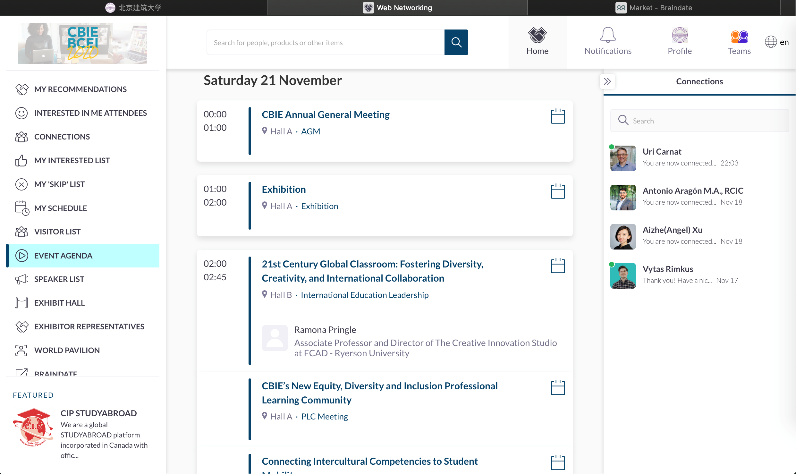
Task: Go to Home handshake icon
Action: 537,36
